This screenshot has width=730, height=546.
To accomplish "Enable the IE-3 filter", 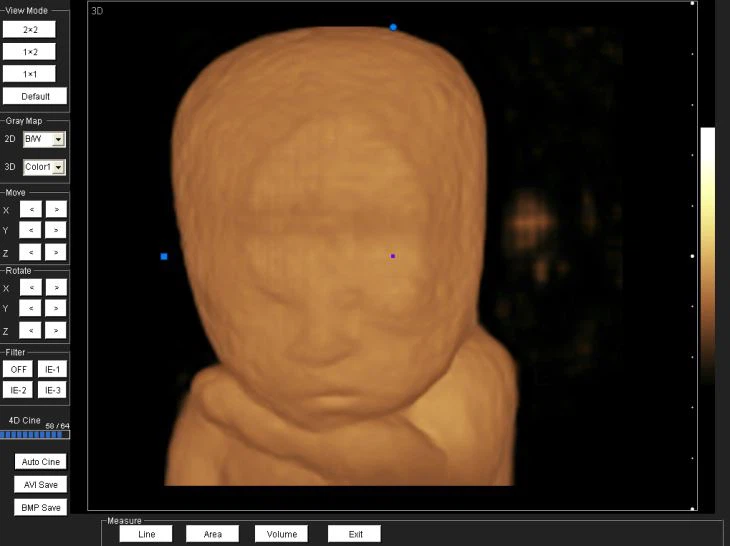I will pyautogui.click(x=53, y=390).
